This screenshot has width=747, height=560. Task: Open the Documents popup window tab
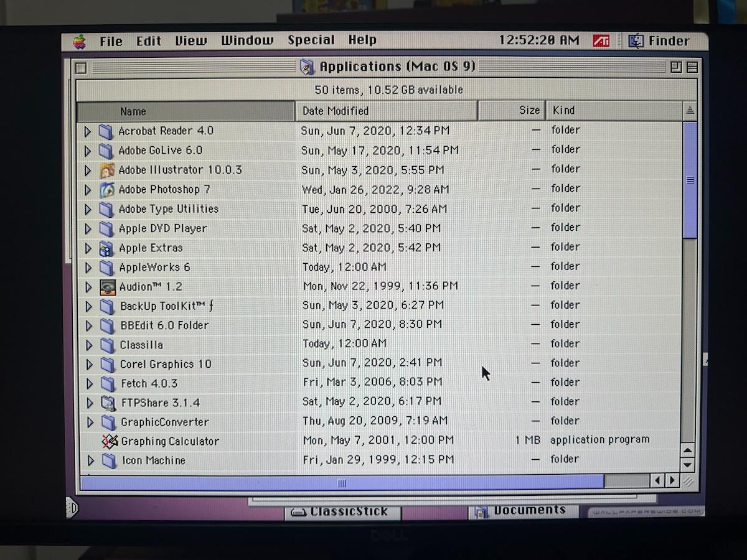pyautogui.click(x=522, y=511)
